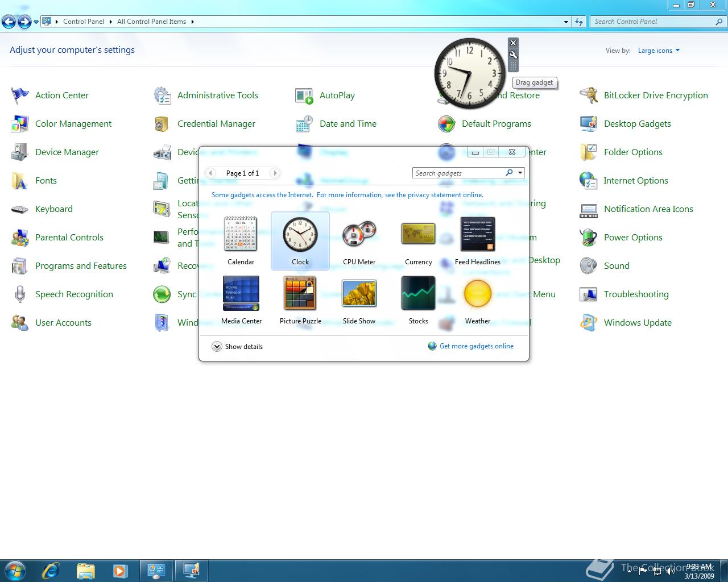This screenshot has width=728, height=582.
Task: Select the Media Center gadget
Action: click(241, 300)
